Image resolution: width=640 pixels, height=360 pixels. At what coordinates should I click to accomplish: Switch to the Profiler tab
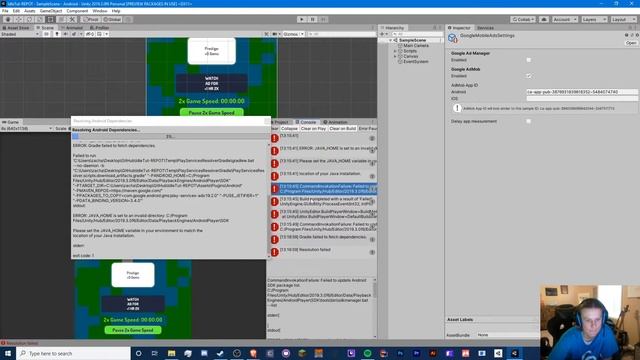[100, 28]
